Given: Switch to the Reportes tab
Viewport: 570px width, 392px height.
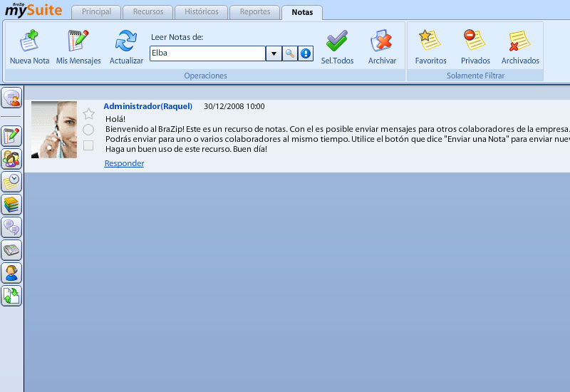Looking at the screenshot, I should pyautogui.click(x=255, y=12).
